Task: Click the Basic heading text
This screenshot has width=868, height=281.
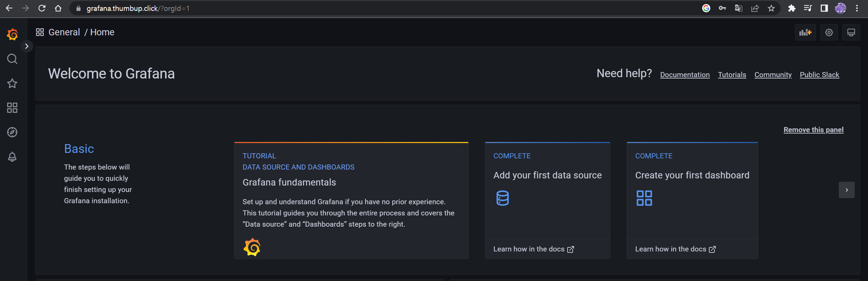Action: click(79, 149)
